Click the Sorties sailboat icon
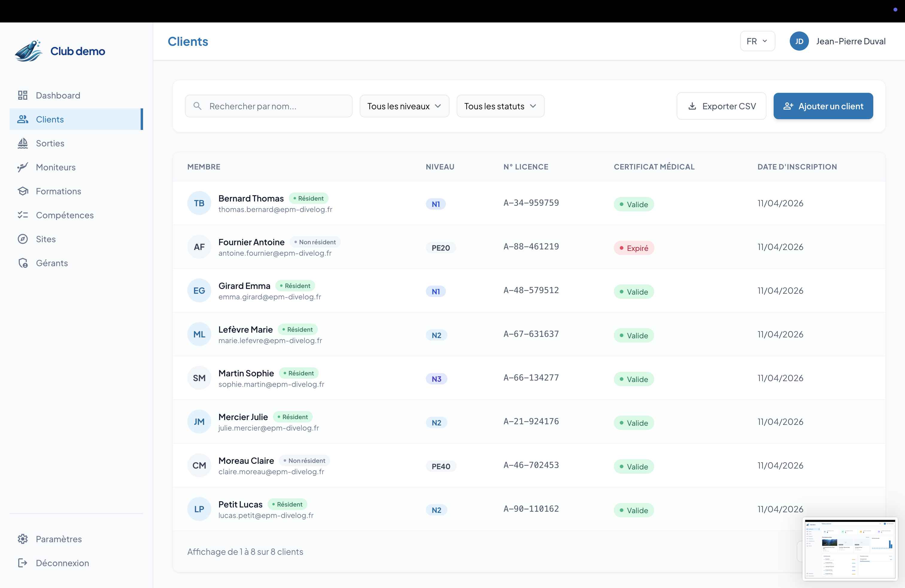The image size is (905, 588). click(23, 143)
